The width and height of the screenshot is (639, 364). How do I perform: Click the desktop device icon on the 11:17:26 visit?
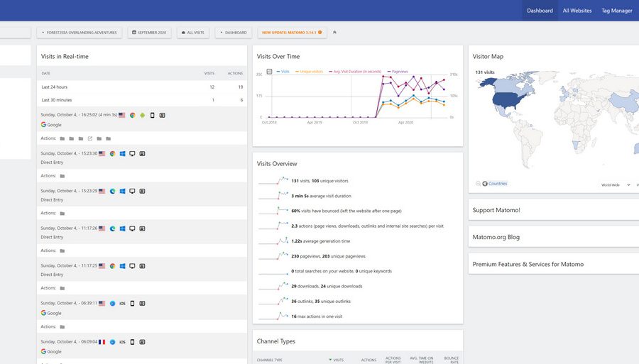point(132,228)
